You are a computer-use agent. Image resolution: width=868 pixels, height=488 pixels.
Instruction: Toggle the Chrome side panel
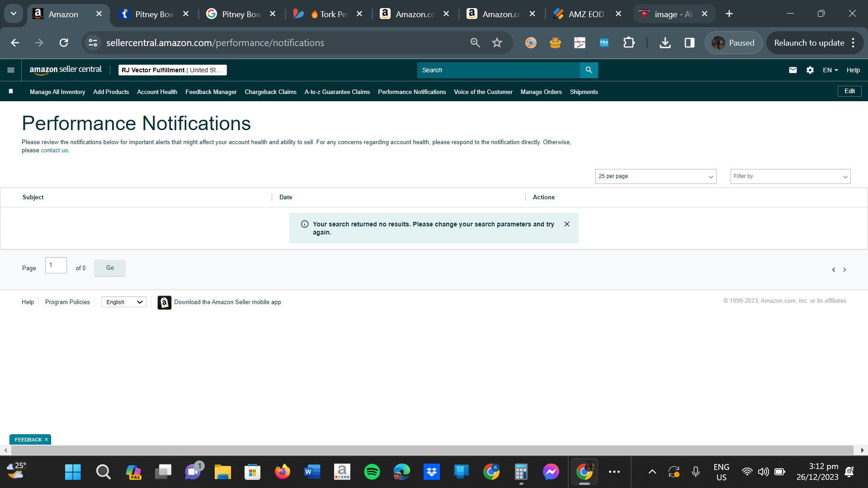pos(689,43)
